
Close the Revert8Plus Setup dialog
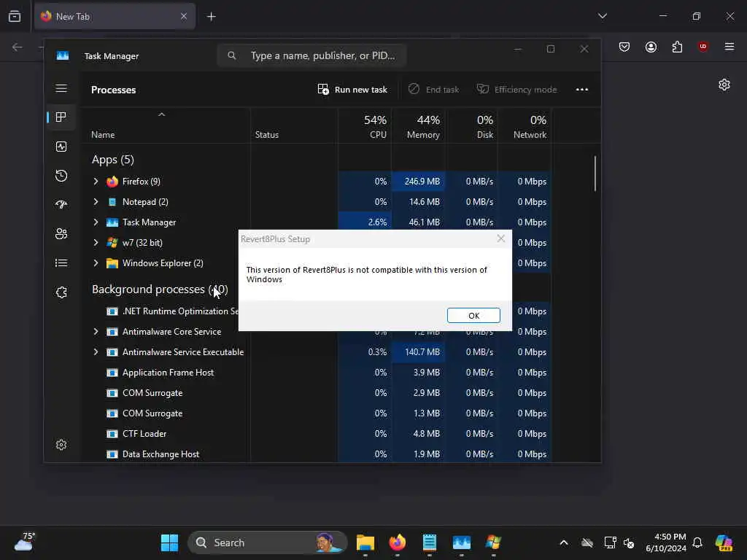(500, 238)
